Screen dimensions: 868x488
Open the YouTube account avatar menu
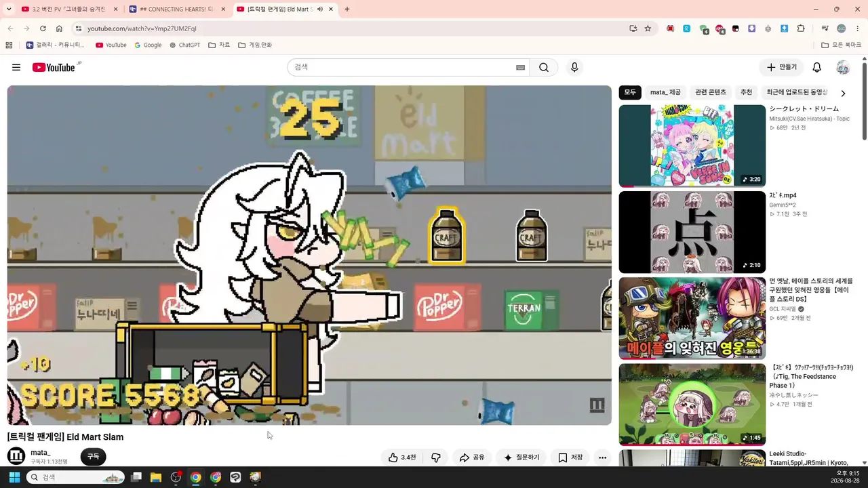coord(843,67)
